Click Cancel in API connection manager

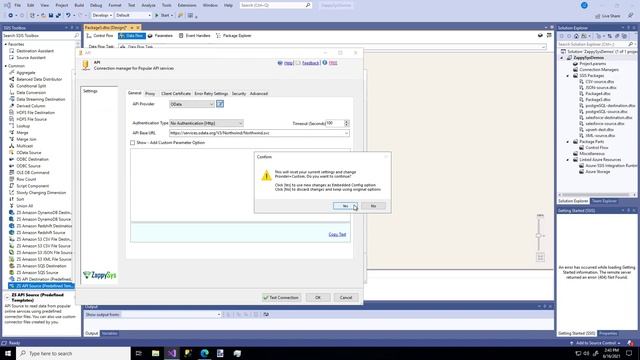pyautogui.click(x=346, y=298)
